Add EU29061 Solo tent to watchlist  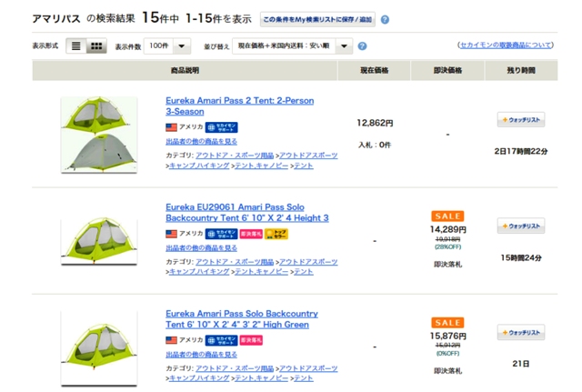pos(521,226)
